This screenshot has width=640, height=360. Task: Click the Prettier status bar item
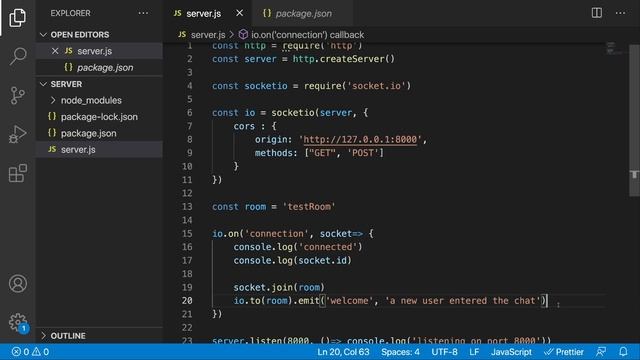click(564, 352)
